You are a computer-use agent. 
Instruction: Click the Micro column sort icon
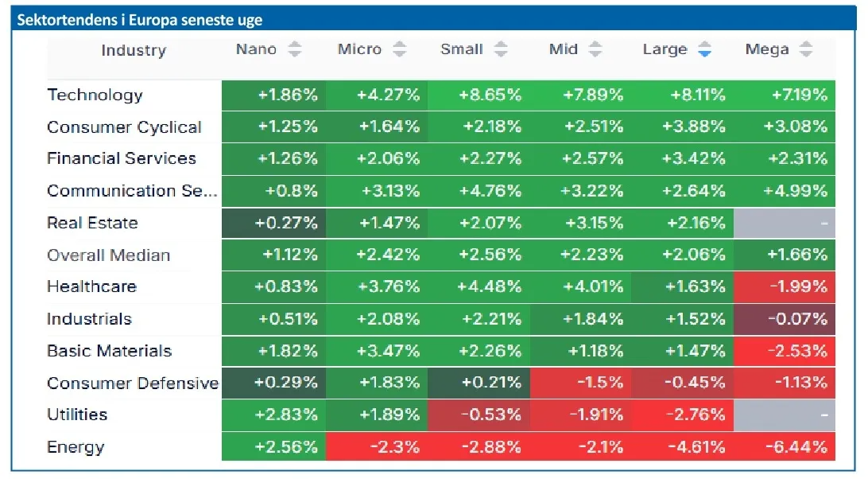400,49
